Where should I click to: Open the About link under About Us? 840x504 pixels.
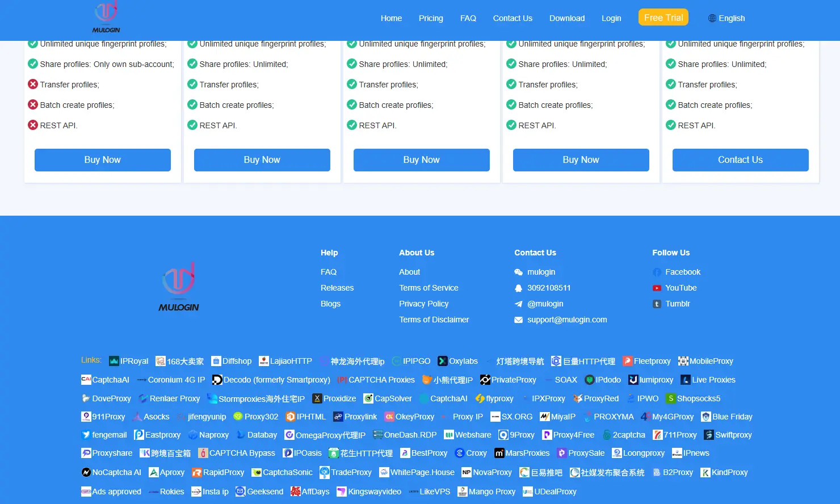click(409, 272)
